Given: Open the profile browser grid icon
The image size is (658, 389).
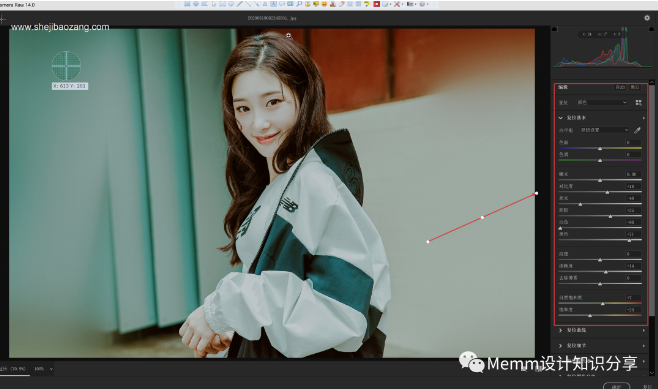Looking at the screenshot, I should pos(638,102).
